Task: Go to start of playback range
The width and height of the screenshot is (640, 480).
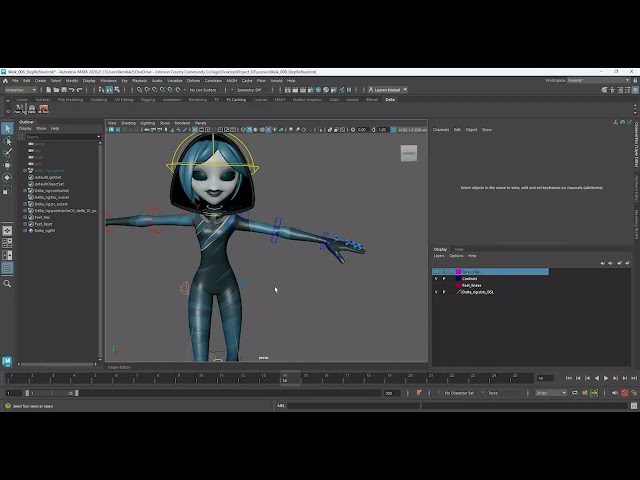Action: (x=569, y=378)
